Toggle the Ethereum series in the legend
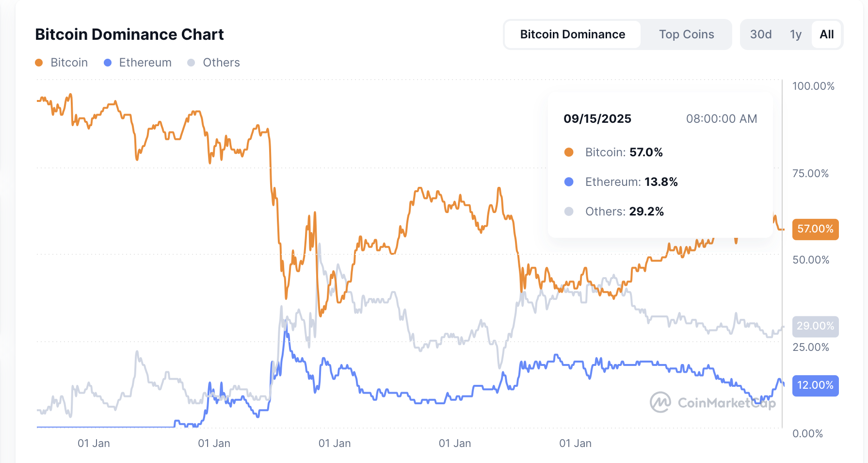The image size is (868, 463). coord(145,63)
